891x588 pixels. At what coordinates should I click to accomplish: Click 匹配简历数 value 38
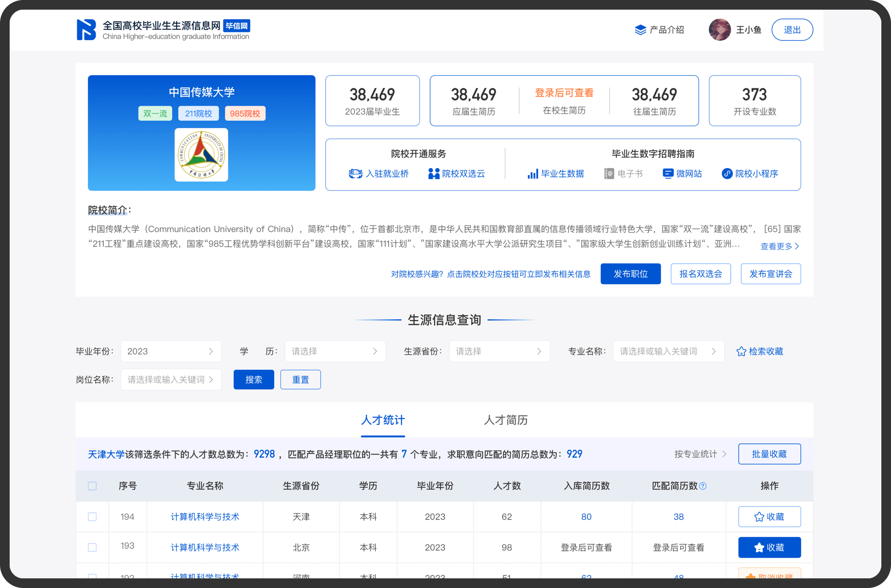point(678,517)
